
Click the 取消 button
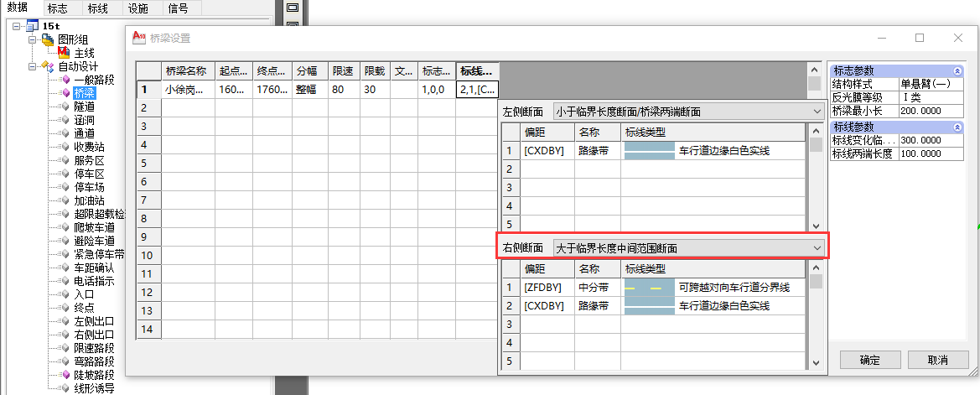pyautogui.click(x=937, y=360)
